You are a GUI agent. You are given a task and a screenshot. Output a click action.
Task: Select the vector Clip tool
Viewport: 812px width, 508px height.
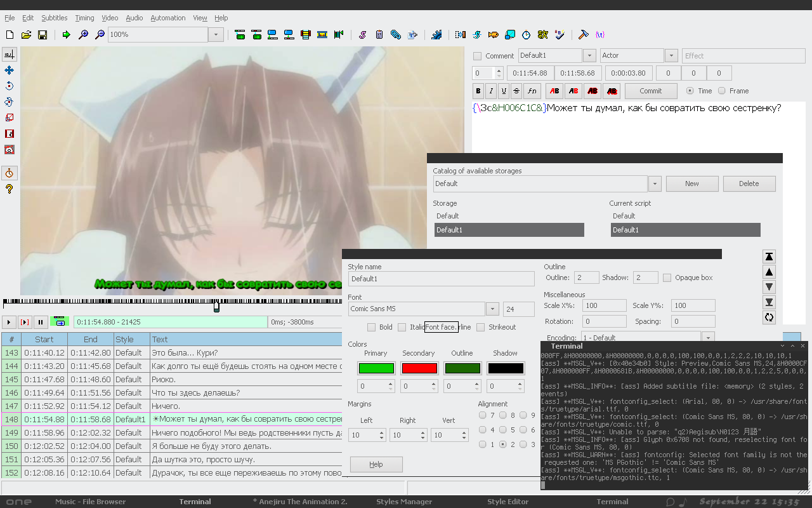point(10,150)
